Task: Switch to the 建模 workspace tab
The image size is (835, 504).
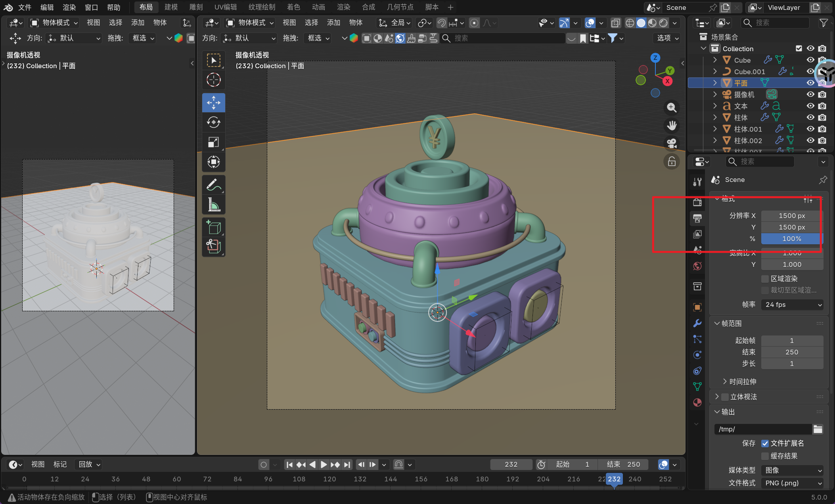Action: 171,7
